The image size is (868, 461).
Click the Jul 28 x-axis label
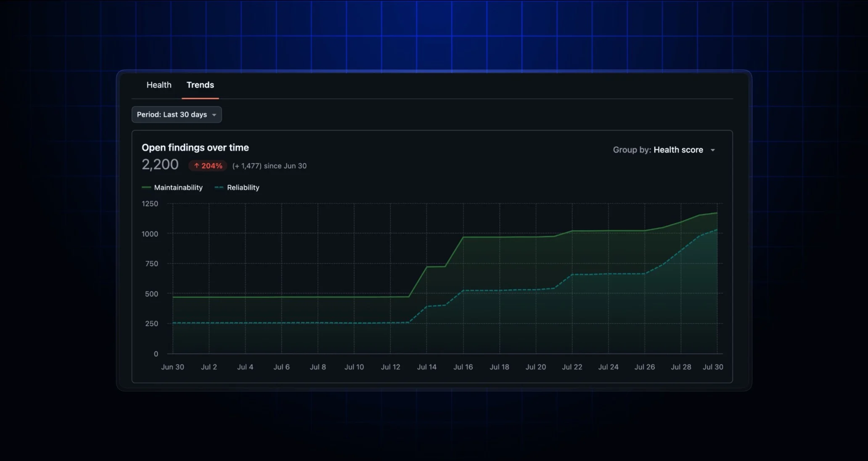[x=681, y=367]
